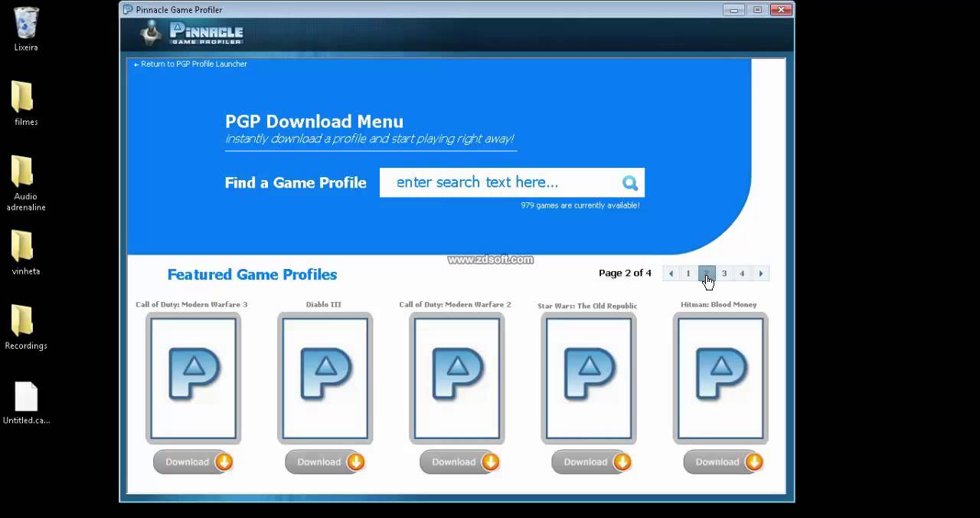Select the Untitled.ca... file icon
Viewport: 980px width, 518px height.
tap(26, 396)
